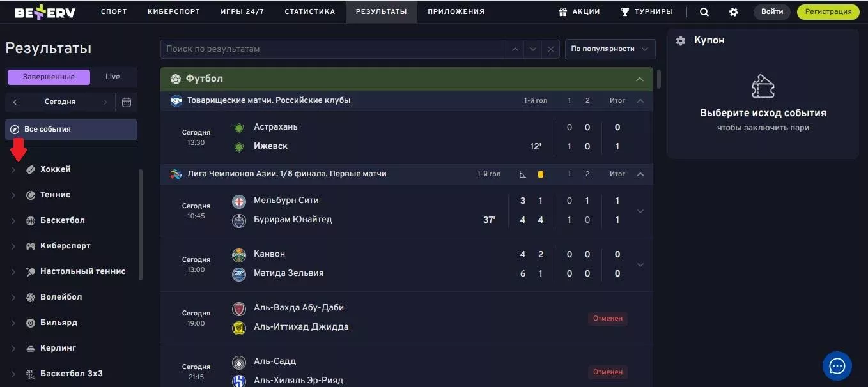This screenshot has height=387, width=868.
Task: Open the live chat bubble button
Action: (837, 366)
